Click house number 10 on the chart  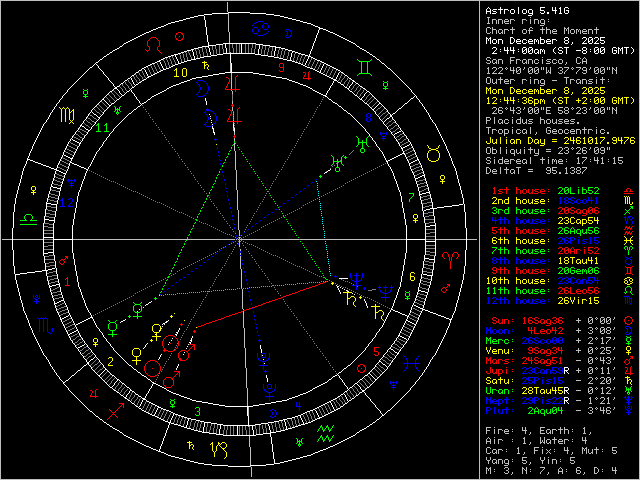(x=181, y=72)
